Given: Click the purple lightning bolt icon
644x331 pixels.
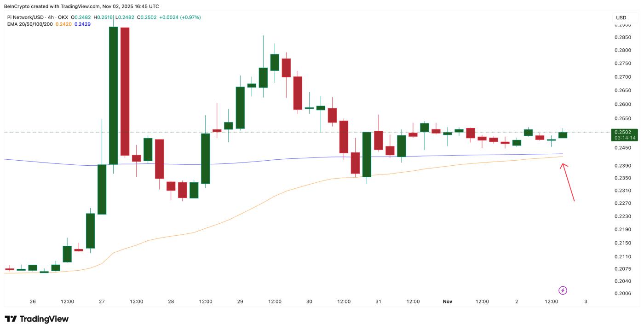Looking at the screenshot, I should point(563,290).
